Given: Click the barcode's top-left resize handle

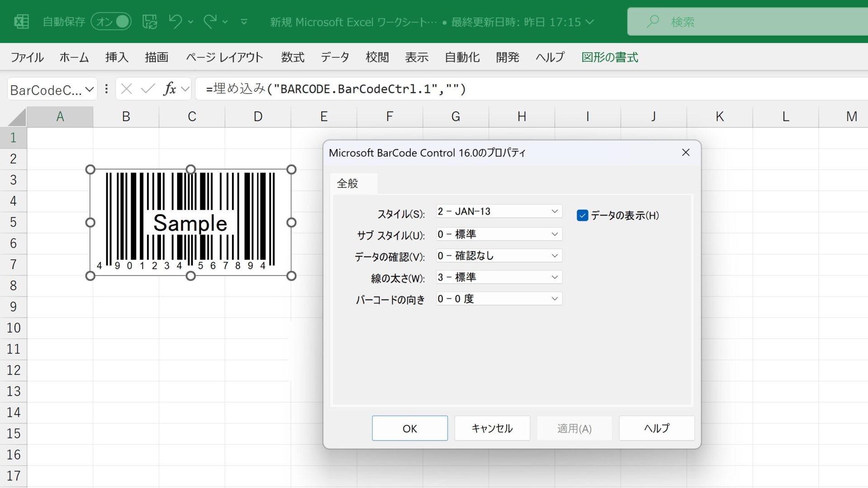Looking at the screenshot, I should click(90, 169).
